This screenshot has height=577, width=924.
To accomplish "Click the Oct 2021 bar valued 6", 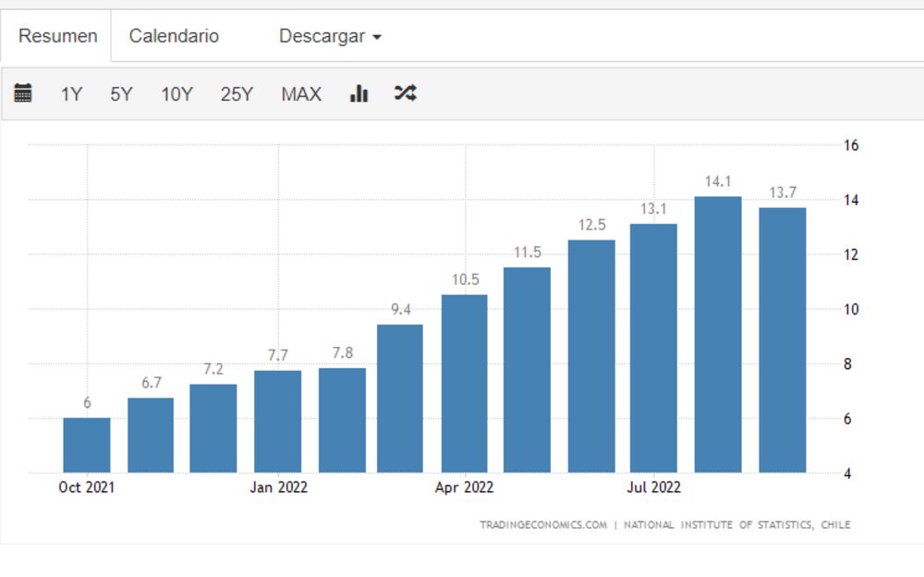I will pos(86,444).
